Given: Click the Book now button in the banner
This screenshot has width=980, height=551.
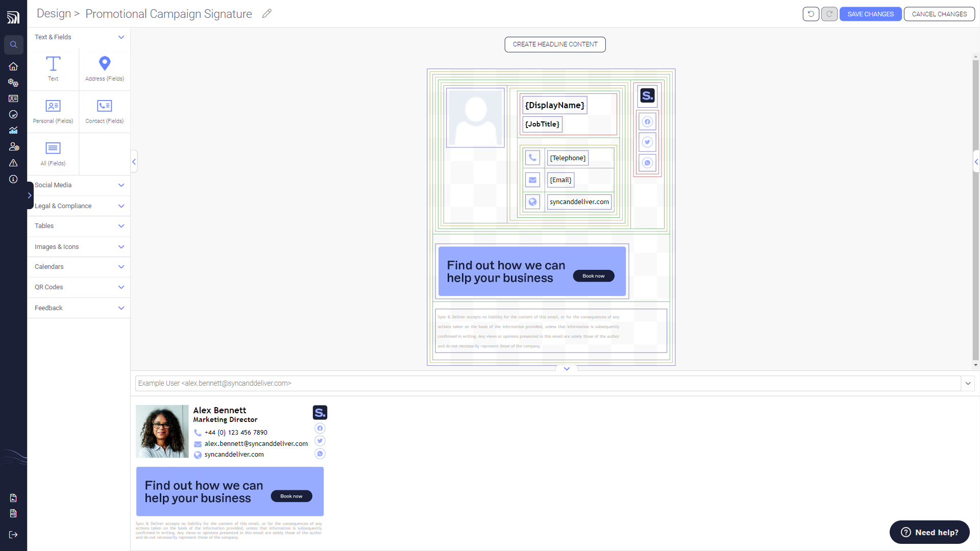Looking at the screenshot, I should pos(593,275).
